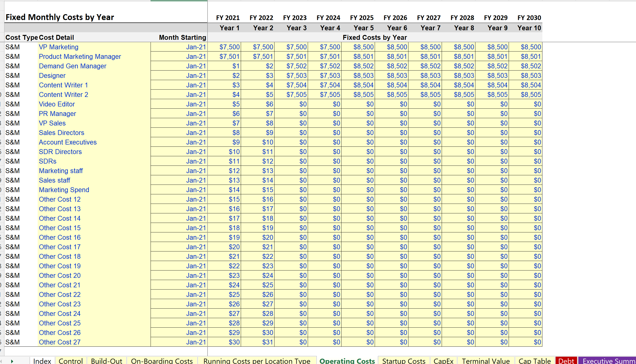Select the Other Cost 15 cell
The height and width of the screenshot is (364, 636).
pos(94,228)
